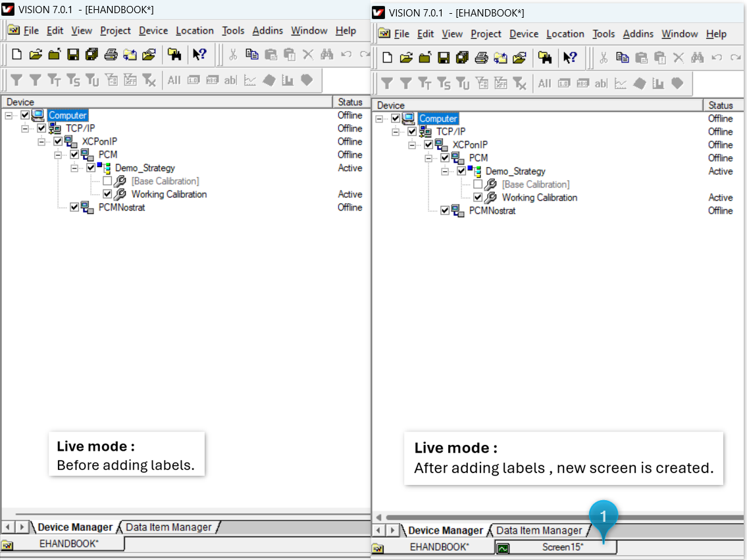Collapse the Demo_Strategy node in left window
Image resolution: width=747 pixels, height=560 pixels.
coord(74,168)
